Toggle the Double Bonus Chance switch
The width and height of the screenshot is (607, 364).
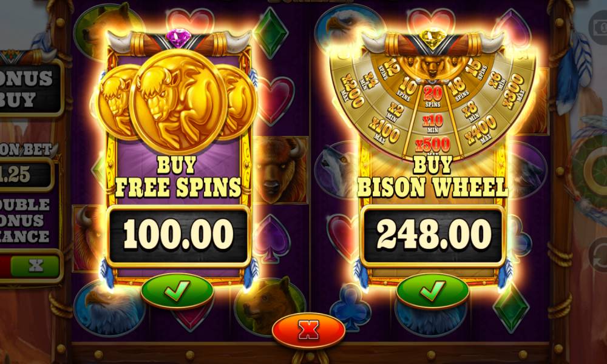coord(30,266)
